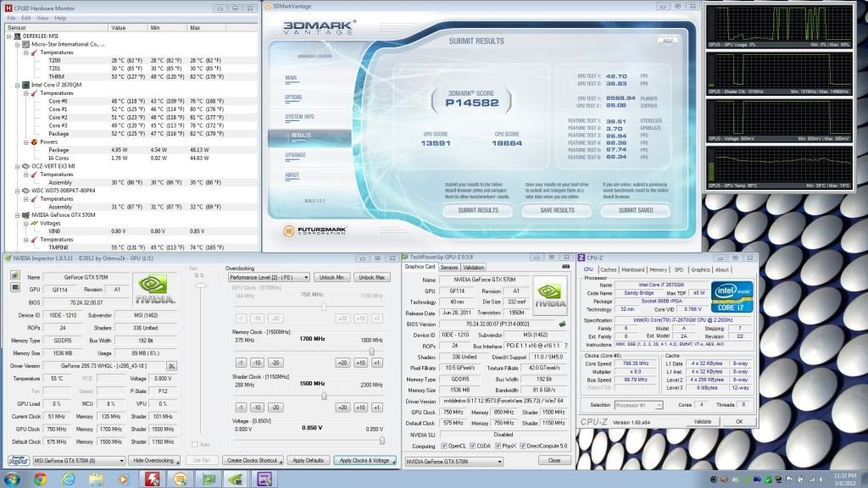Open the File menu in HWMonitor
This screenshot has width=868, height=488.
point(11,19)
